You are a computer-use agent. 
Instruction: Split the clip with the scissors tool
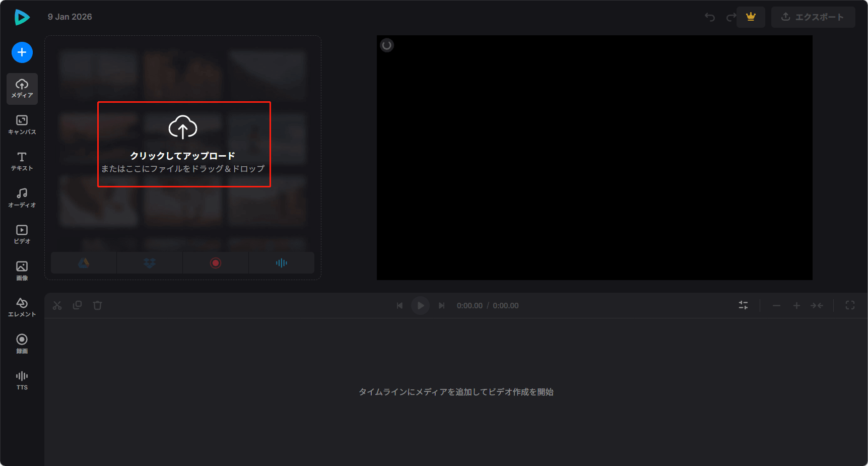pos(57,305)
